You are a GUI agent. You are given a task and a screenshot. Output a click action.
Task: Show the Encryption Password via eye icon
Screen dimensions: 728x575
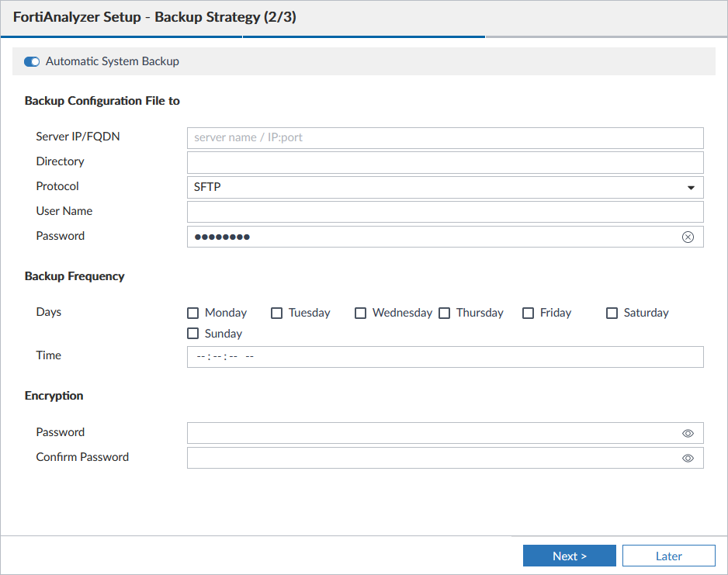(688, 434)
